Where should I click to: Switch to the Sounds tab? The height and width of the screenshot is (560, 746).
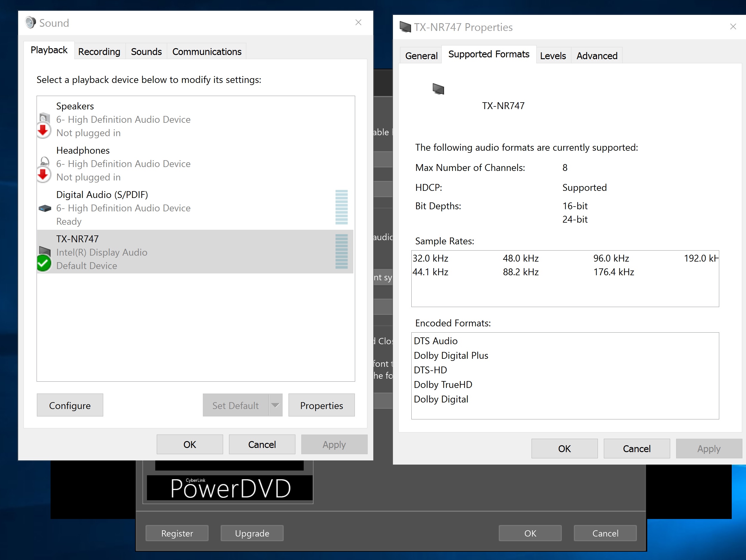(146, 51)
